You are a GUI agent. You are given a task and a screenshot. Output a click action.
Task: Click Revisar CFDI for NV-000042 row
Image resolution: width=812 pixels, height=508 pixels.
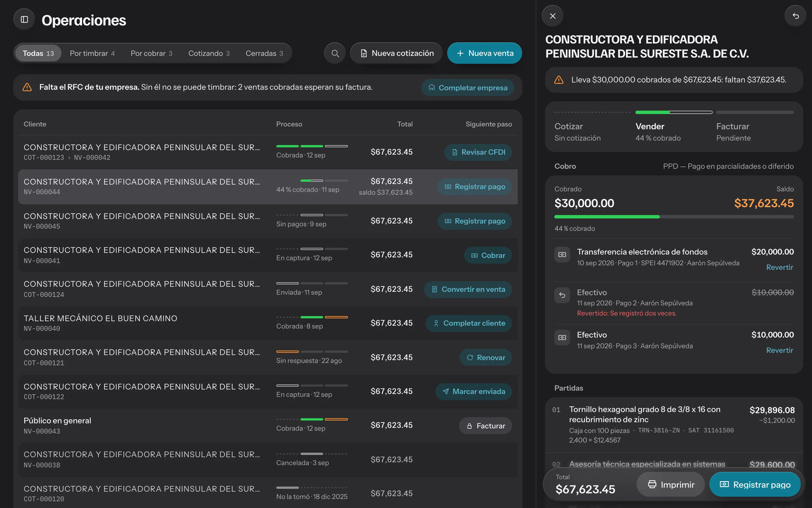tap(478, 152)
